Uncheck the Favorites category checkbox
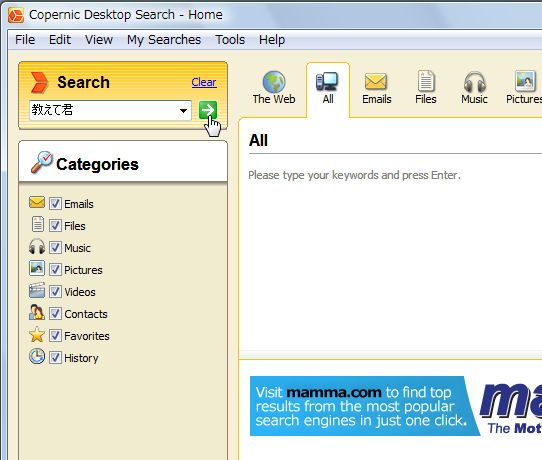 [55, 336]
